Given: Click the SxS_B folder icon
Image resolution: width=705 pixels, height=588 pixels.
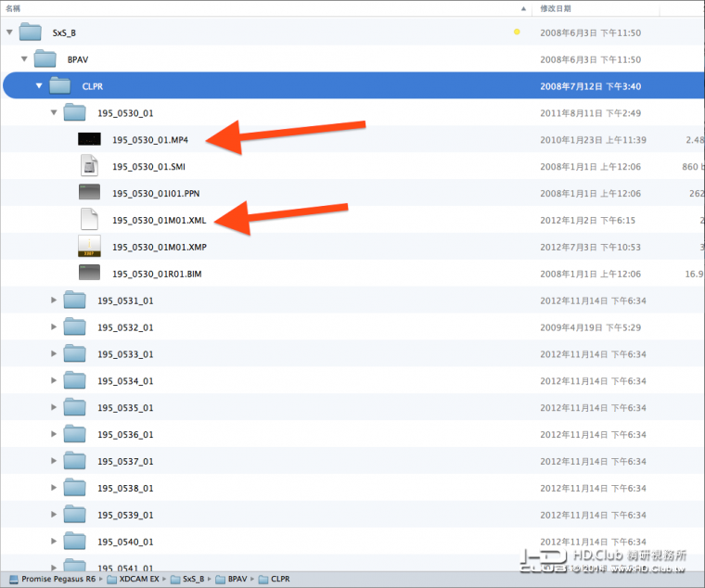Looking at the screenshot, I should [x=31, y=32].
